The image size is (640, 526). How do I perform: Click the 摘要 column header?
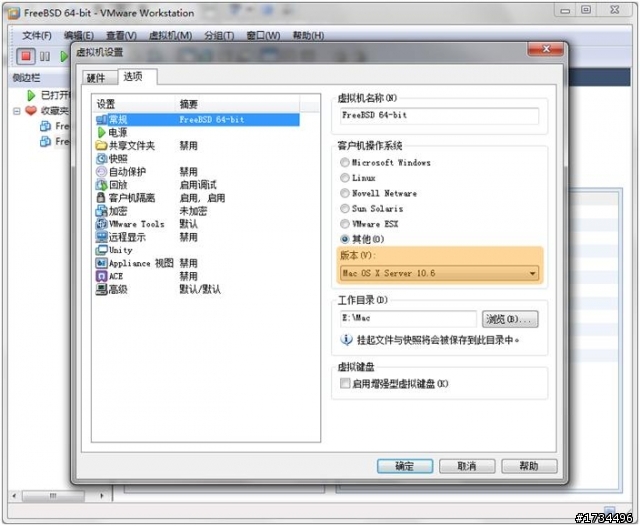coord(238,104)
